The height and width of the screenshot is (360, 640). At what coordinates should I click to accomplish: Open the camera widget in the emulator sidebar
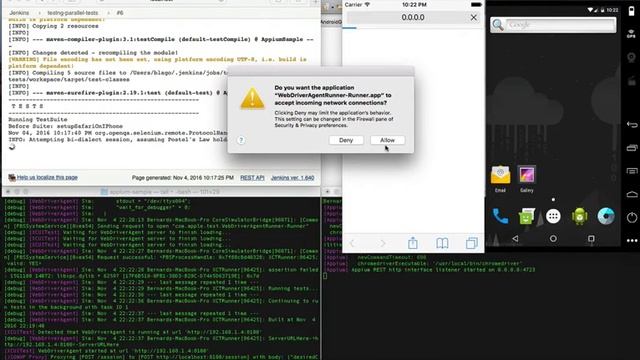tap(631, 57)
